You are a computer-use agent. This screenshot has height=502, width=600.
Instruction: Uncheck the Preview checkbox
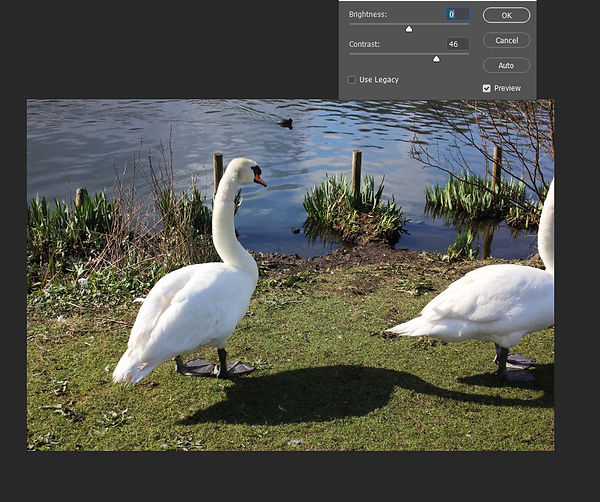(x=486, y=88)
